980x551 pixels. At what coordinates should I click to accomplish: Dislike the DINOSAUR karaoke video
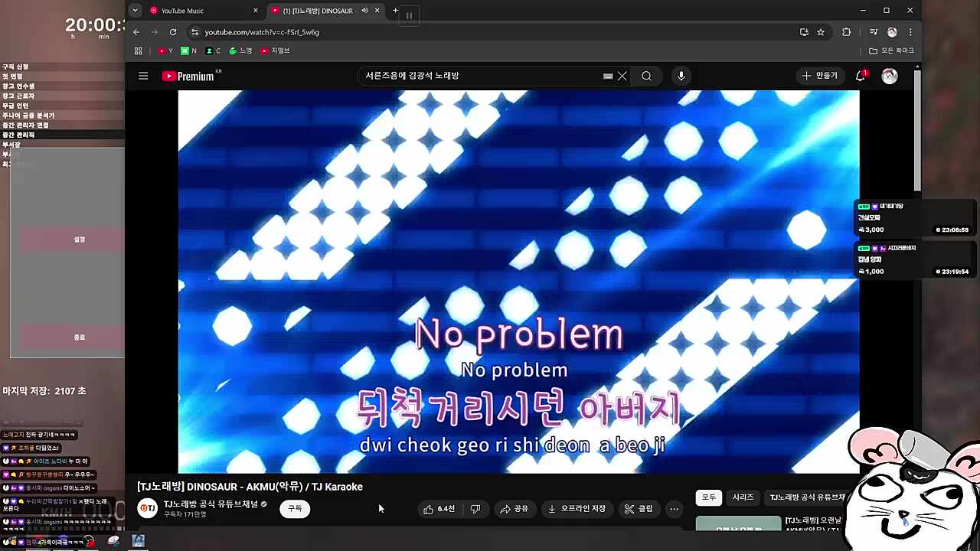[x=475, y=509]
